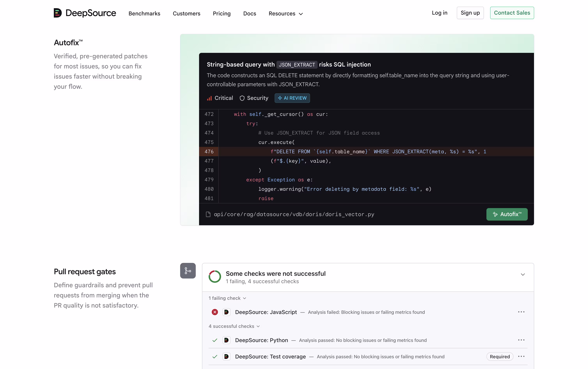Click green checkmark for Test coverage

[x=214, y=356]
